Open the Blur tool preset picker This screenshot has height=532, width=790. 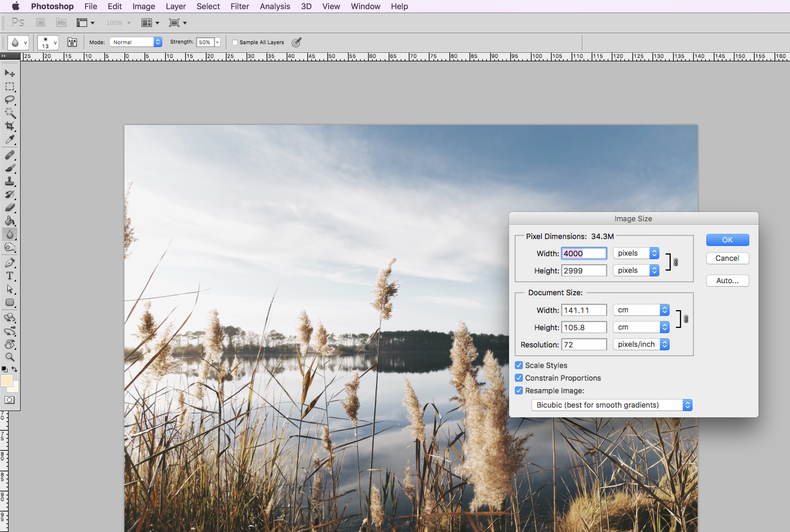[x=18, y=42]
